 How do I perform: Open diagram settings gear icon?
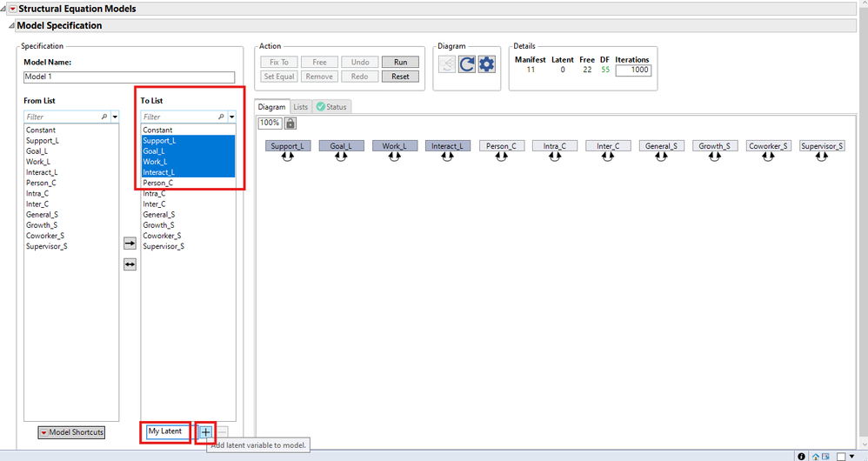[x=486, y=64]
